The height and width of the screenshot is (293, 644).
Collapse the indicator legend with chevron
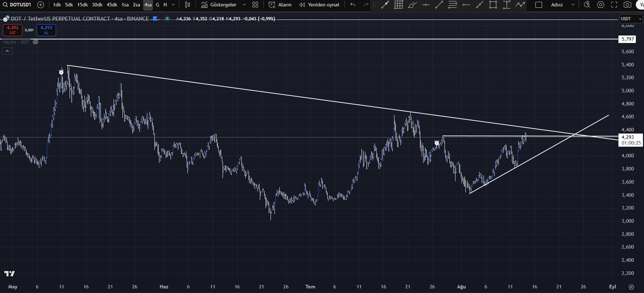click(x=7, y=51)
